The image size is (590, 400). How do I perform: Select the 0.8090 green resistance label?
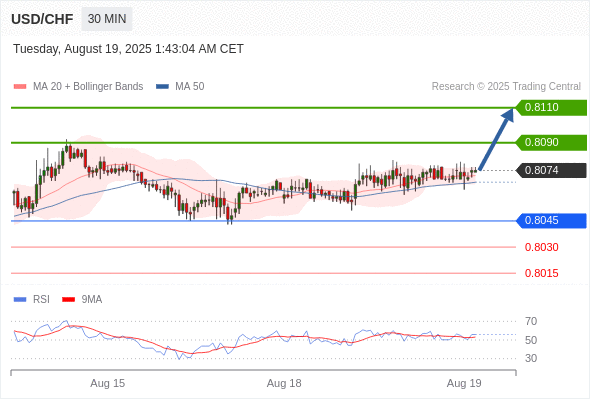551,143
